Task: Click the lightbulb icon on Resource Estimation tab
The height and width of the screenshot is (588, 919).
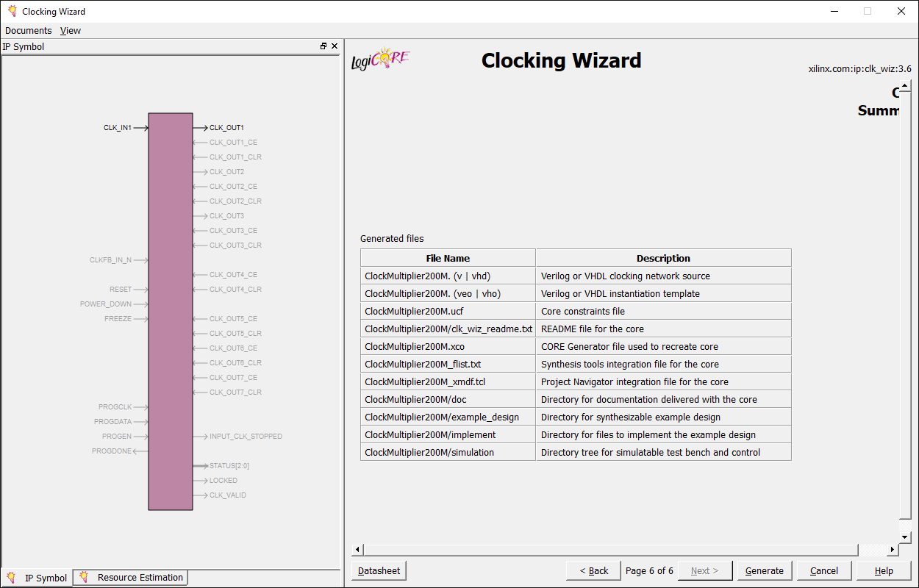Action: click(86, 577)
